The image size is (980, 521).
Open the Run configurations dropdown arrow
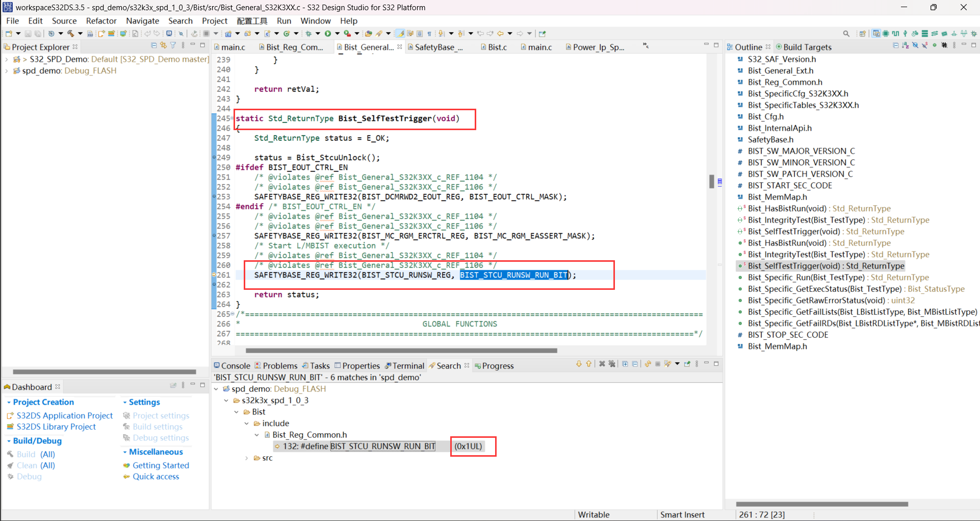pyautogui.click(x=337, y=33)
